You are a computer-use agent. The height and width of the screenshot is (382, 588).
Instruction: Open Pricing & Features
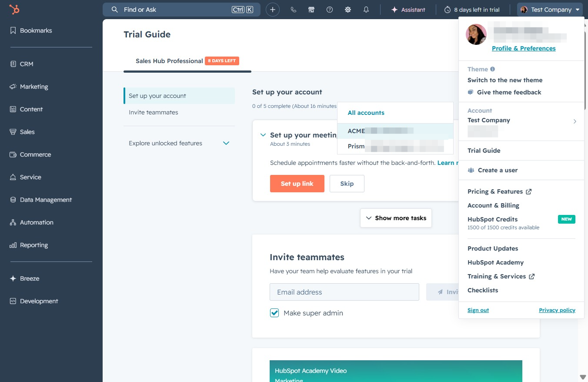tap(500, 191)
